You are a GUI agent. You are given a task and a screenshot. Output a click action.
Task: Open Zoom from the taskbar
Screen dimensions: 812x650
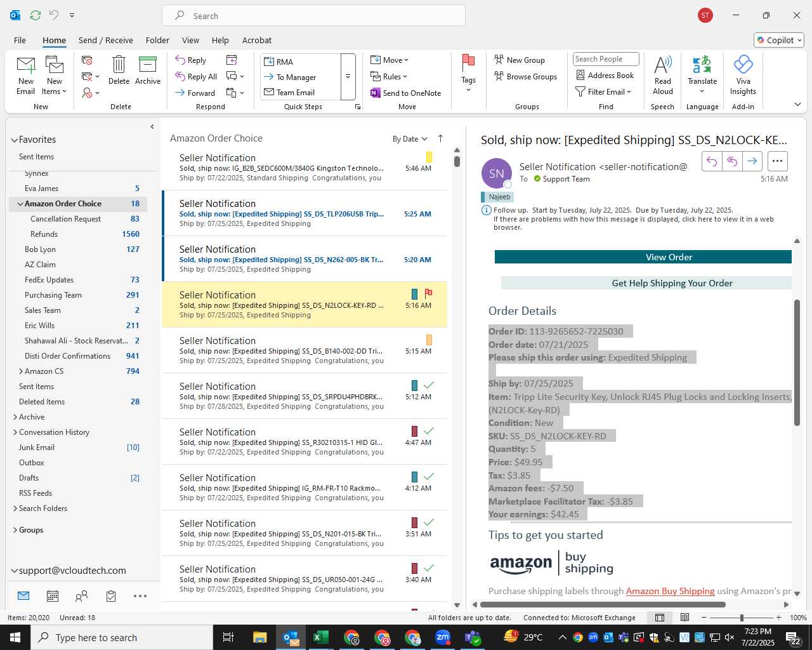pyautogui.click(x=443, y=637)
